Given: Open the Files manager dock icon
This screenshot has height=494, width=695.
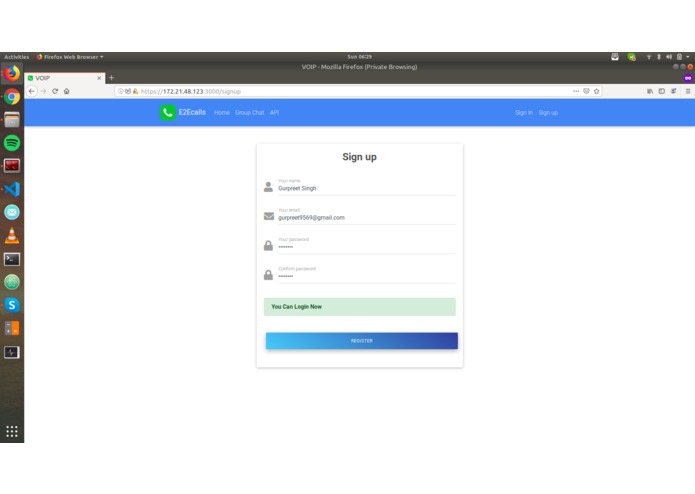Looking at the screenshot, I should coord(12,120).
